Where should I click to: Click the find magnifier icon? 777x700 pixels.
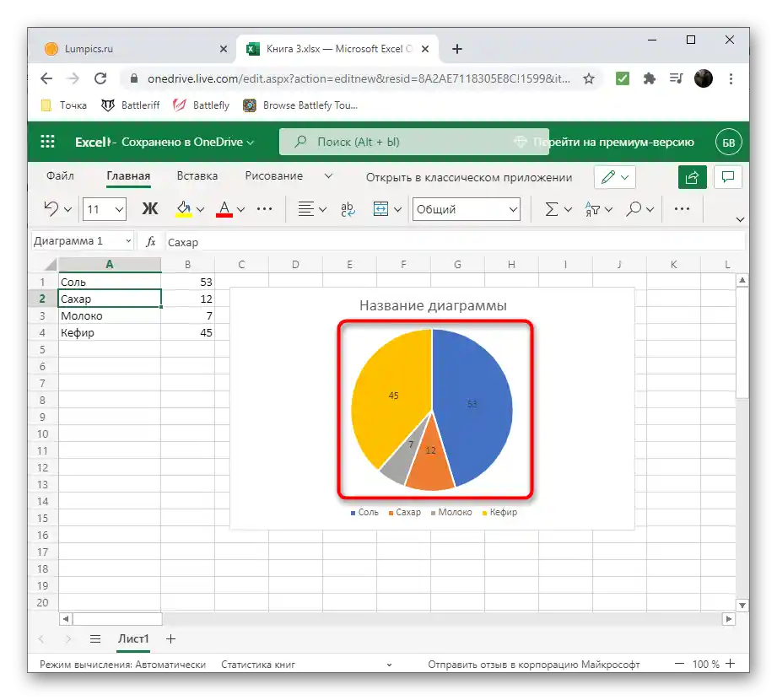coord(634,209)
